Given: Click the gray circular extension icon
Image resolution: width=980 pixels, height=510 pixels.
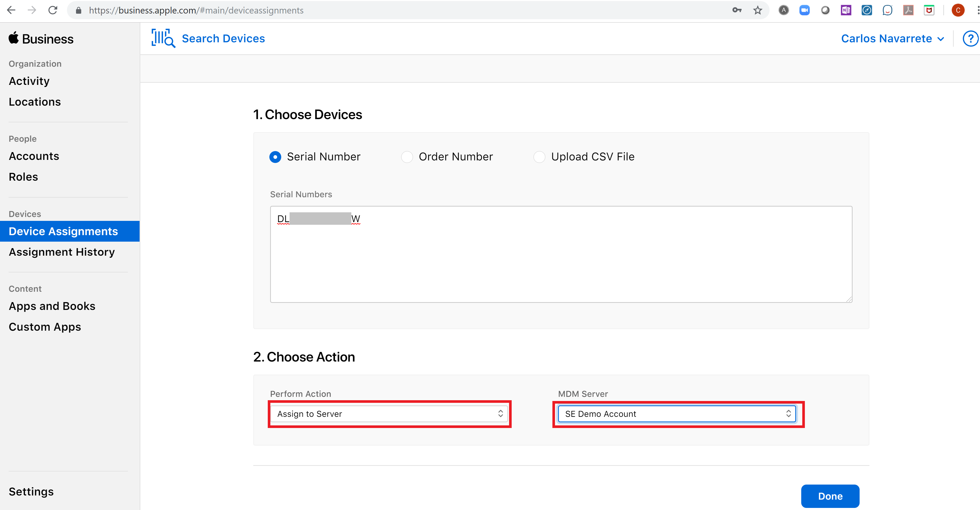Looking at the screenshot, I should (825, 10).
